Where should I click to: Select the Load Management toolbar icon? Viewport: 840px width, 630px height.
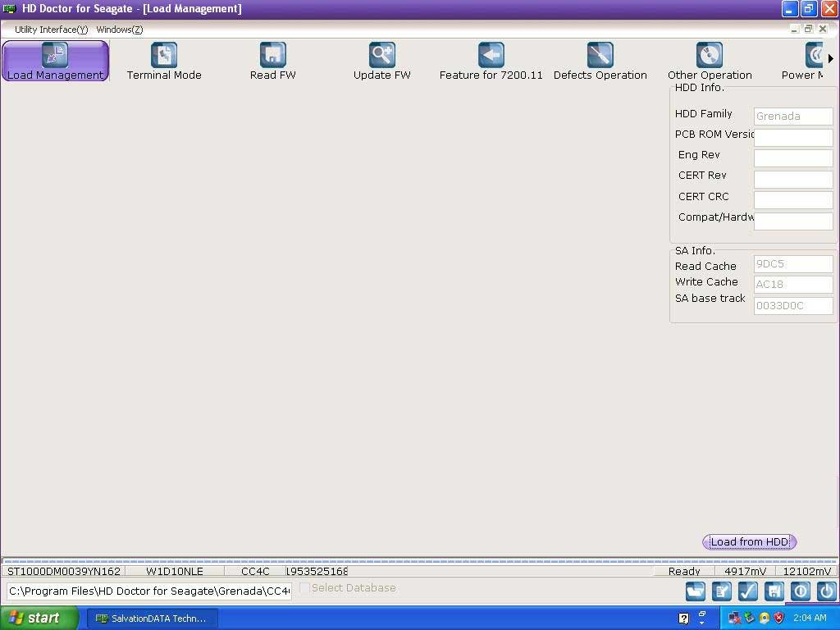coord(55,61)
